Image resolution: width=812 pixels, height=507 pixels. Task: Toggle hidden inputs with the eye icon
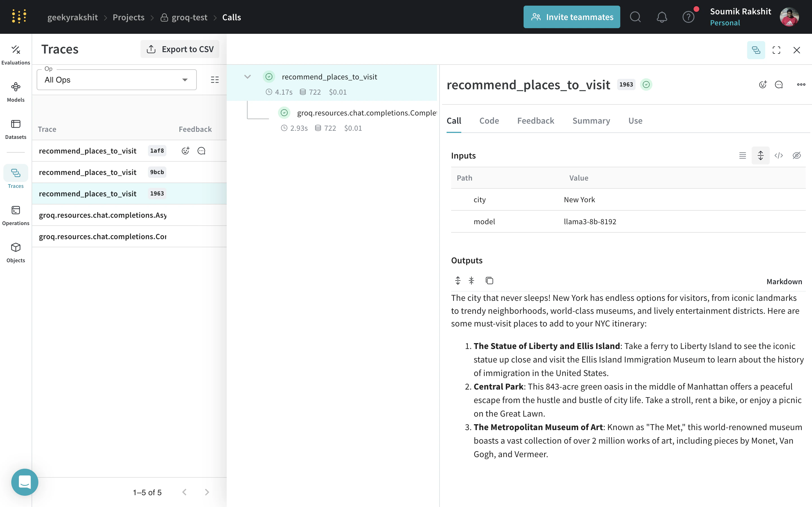[x=796, y=155]
